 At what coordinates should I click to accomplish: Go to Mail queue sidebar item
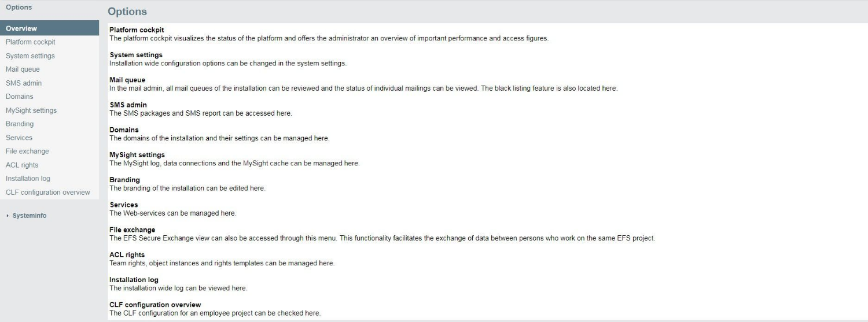pyautogui.click(x=49, y=69)
